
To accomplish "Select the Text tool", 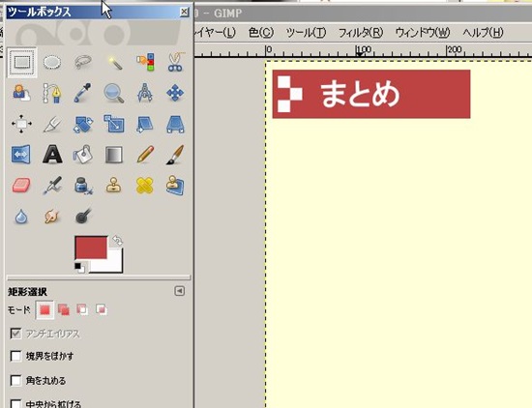I will pyautogui.click(x=52, y=155).
